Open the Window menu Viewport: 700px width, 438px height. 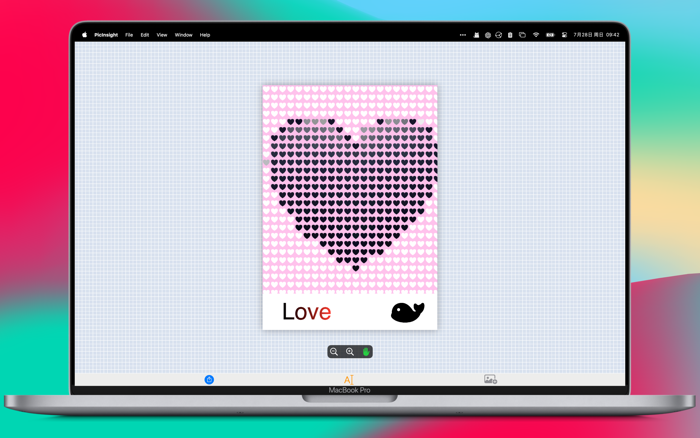pyautogui.click(x=183, y=35)
